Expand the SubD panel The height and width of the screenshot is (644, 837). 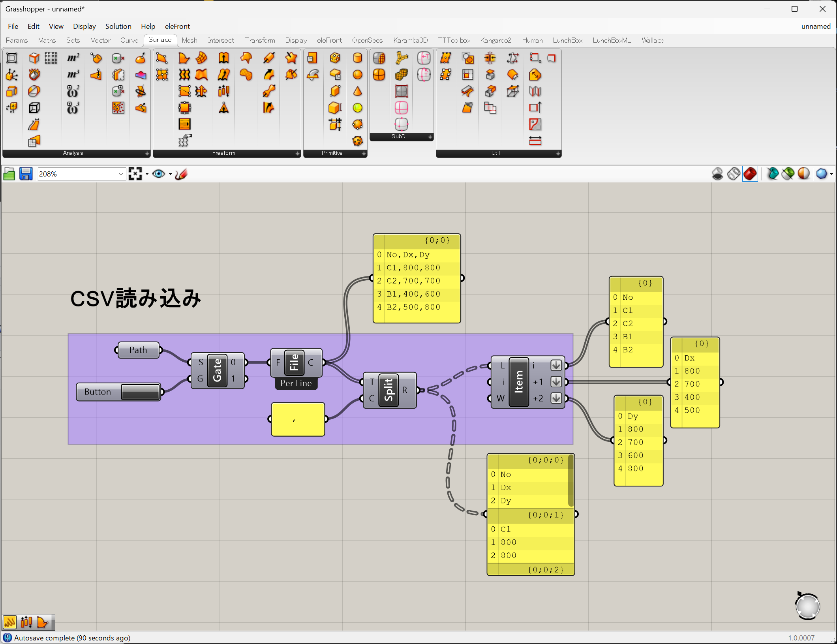[430, 137]
